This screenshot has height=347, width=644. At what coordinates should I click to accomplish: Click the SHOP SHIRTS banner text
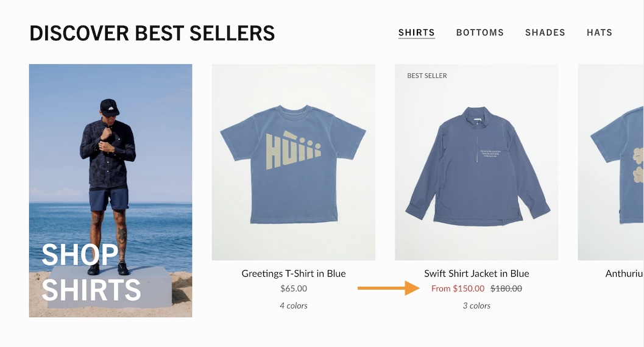[91, 273]
